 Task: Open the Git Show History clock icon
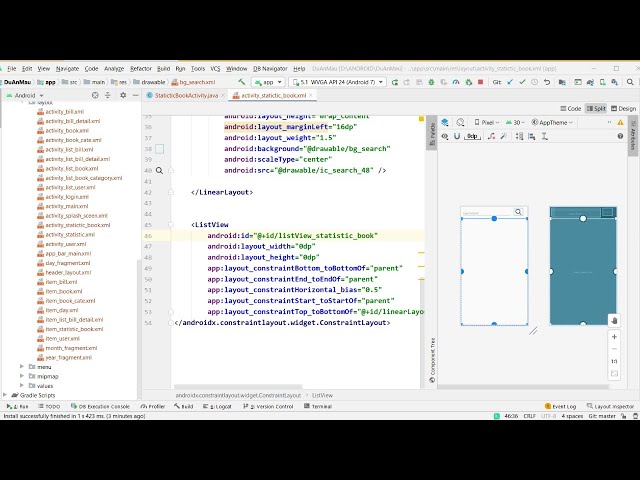pos(534,82)
